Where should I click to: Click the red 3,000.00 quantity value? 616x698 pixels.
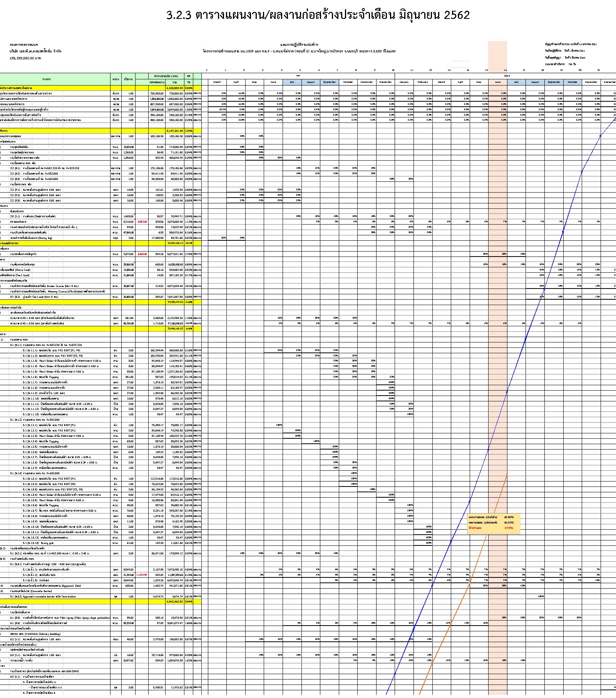(x=142, y=254)
